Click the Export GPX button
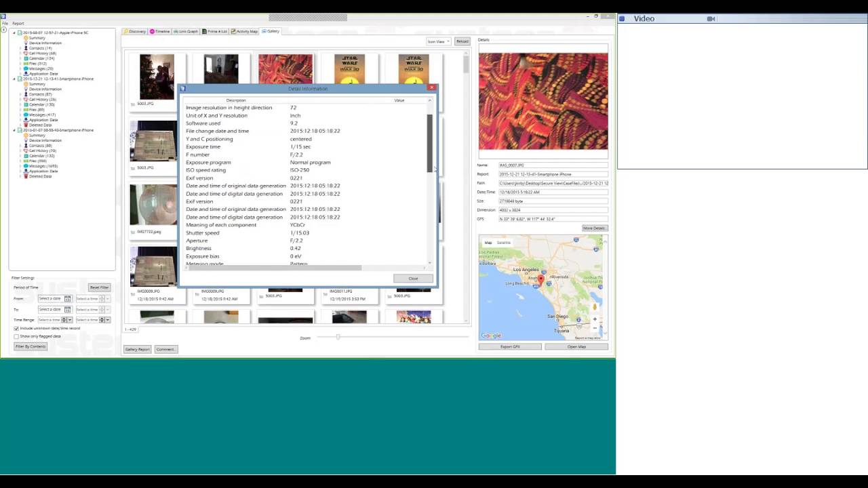 pos(510,347)
